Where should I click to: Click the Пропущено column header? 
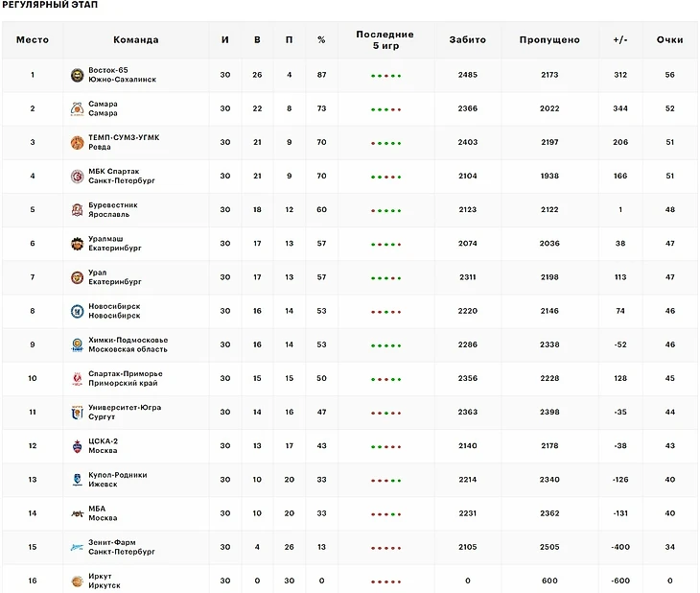point(549,40)
